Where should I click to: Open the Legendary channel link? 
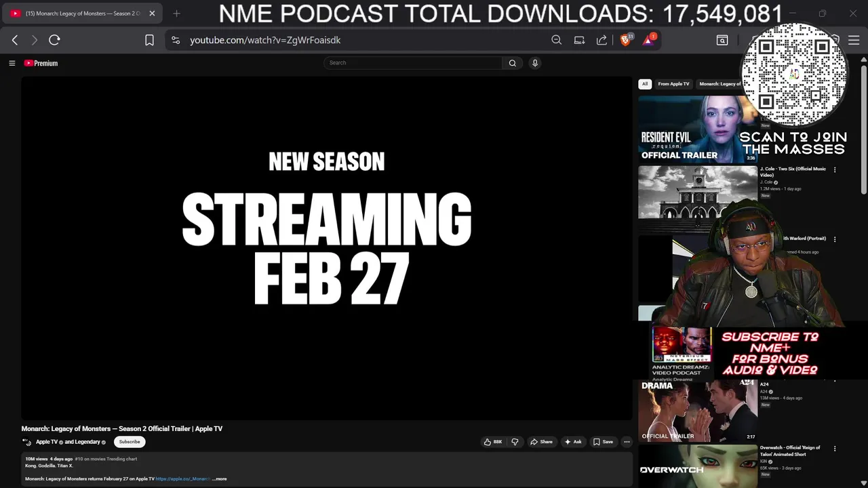point(87,442)
